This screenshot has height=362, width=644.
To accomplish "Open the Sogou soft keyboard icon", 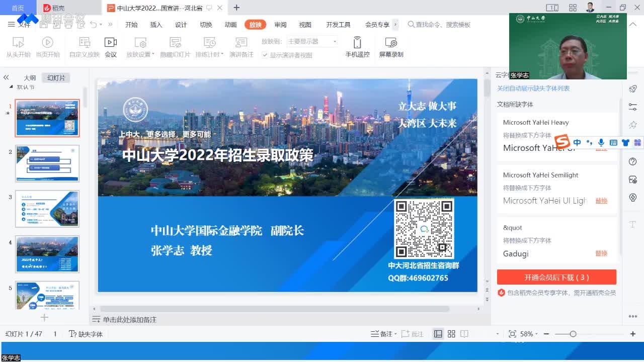I will point(613,142).
